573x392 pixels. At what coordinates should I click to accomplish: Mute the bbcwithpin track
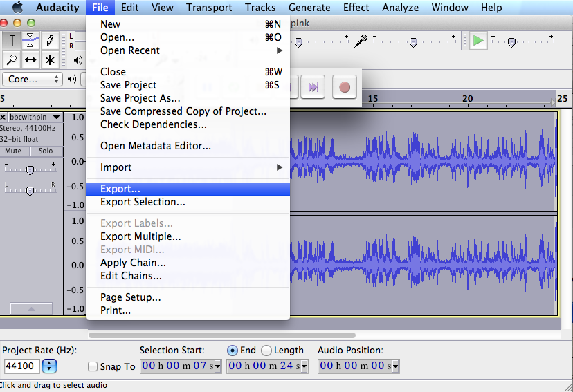point(13,151)
